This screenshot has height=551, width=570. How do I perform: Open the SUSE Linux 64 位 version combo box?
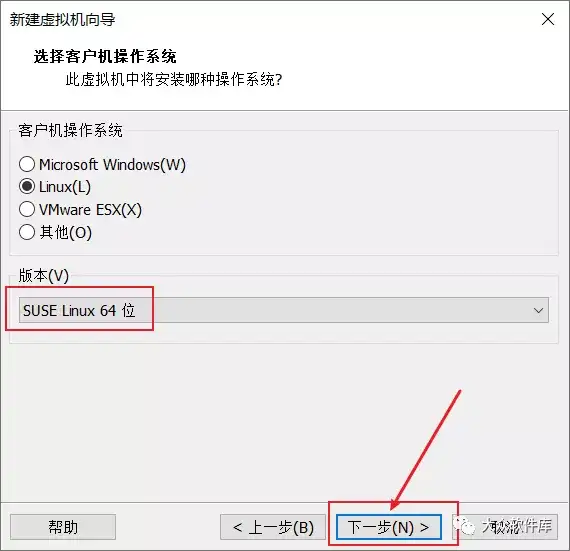coord(284,310)
